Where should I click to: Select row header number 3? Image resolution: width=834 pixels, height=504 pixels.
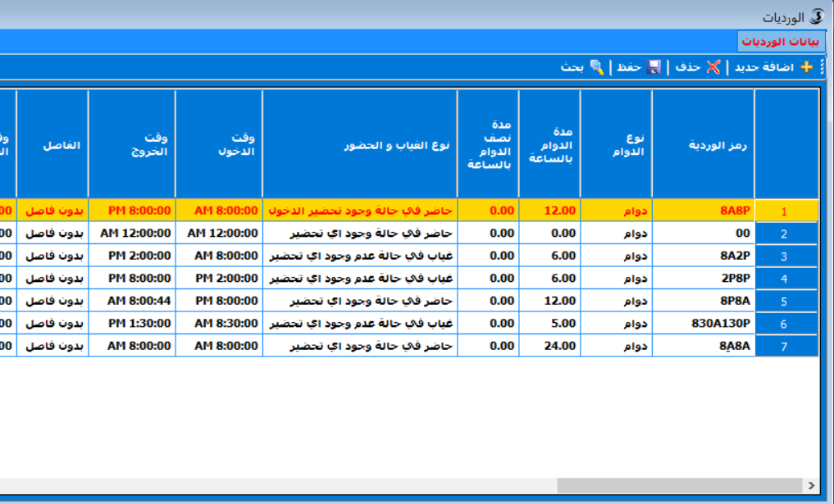click(786, 257)
